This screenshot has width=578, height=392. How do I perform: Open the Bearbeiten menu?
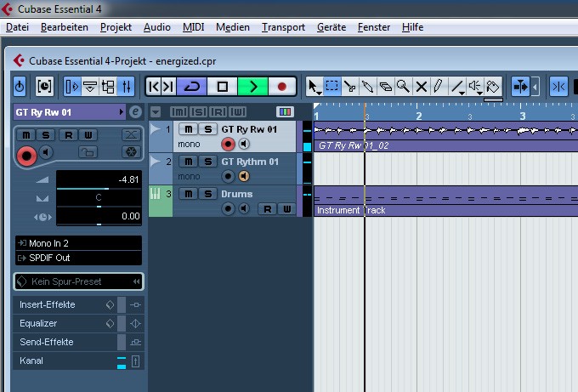click(64, 27)
